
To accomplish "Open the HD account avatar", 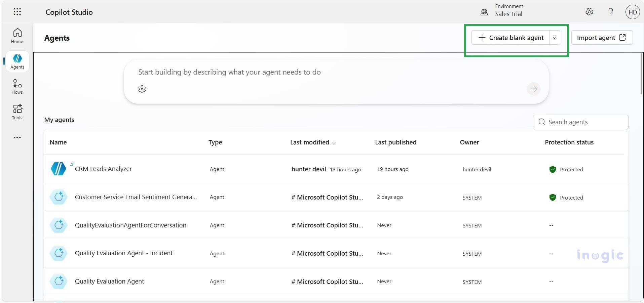I will (633, 12).
